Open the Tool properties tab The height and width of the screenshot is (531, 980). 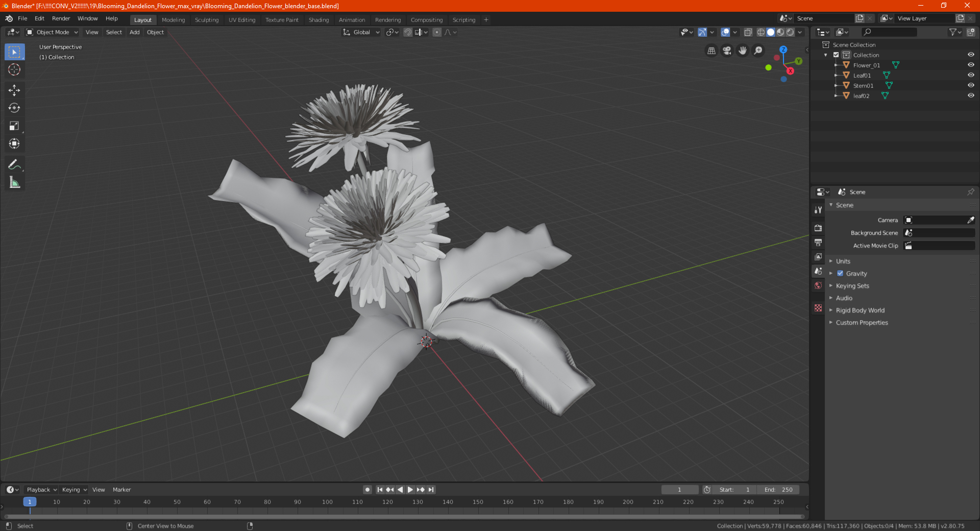pyautogui.click(x=818, y=210)
